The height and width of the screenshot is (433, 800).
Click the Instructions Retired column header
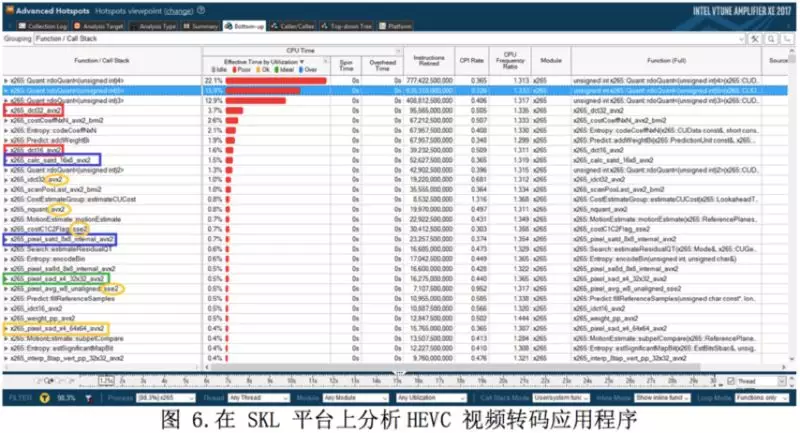click(429, 61)
